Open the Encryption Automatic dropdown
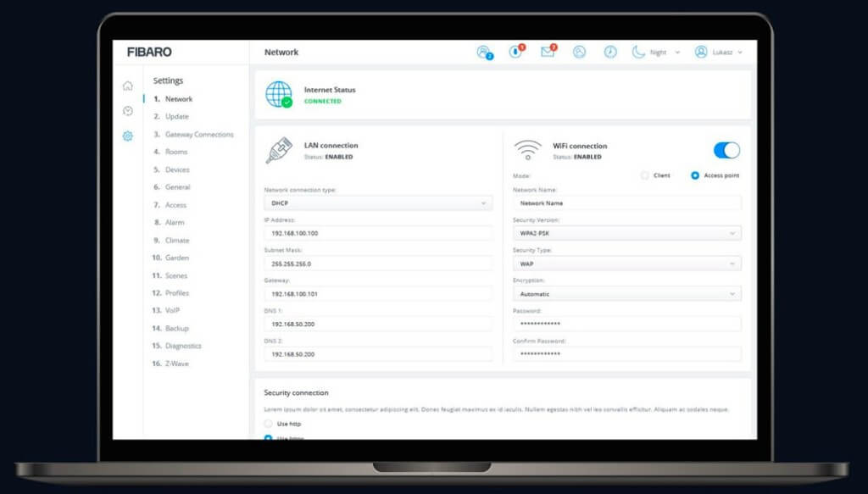The height and width of the screenshot is (494, 868). [x=627, y=294]
